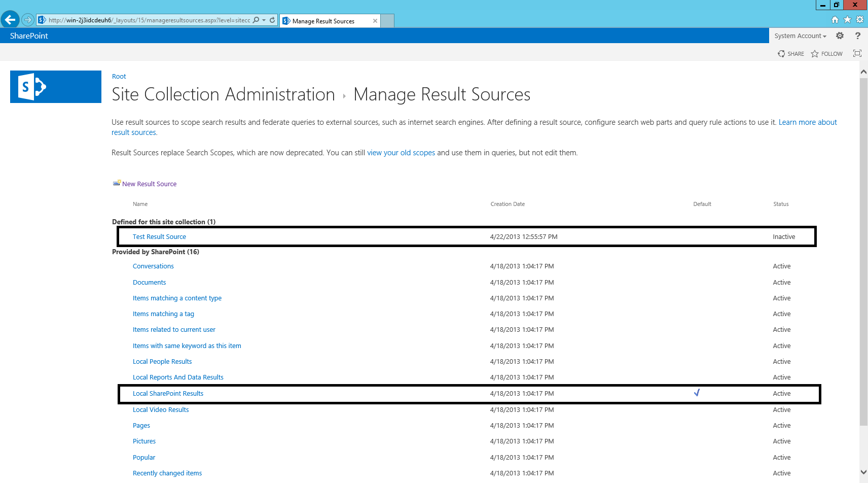Close the Manage Result Sources tab
This screenshot has height=483, width=868.
375,21
